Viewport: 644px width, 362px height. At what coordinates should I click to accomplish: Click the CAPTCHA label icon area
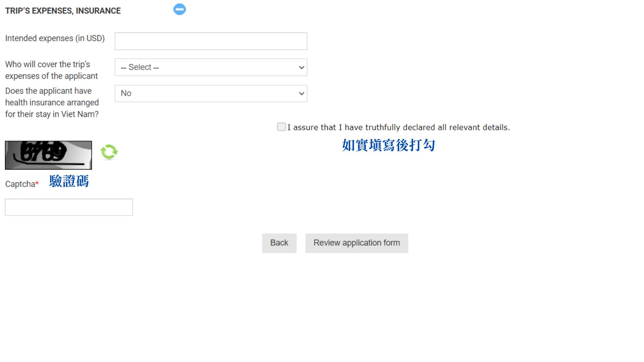coord(21,183)
